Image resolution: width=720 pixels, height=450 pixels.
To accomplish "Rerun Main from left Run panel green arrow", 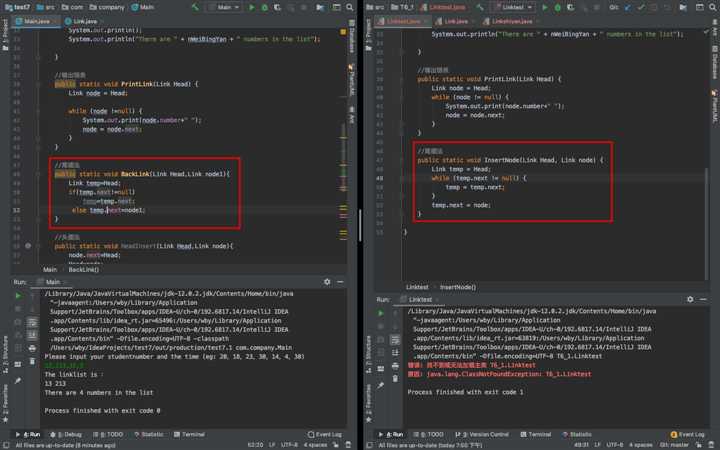I will click(x=18, y=295).
